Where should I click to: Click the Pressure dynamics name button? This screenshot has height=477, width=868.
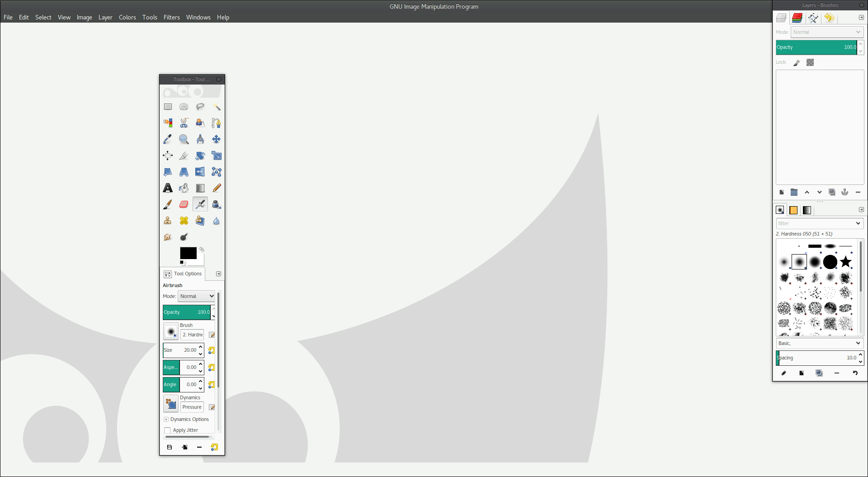point(192,407)
